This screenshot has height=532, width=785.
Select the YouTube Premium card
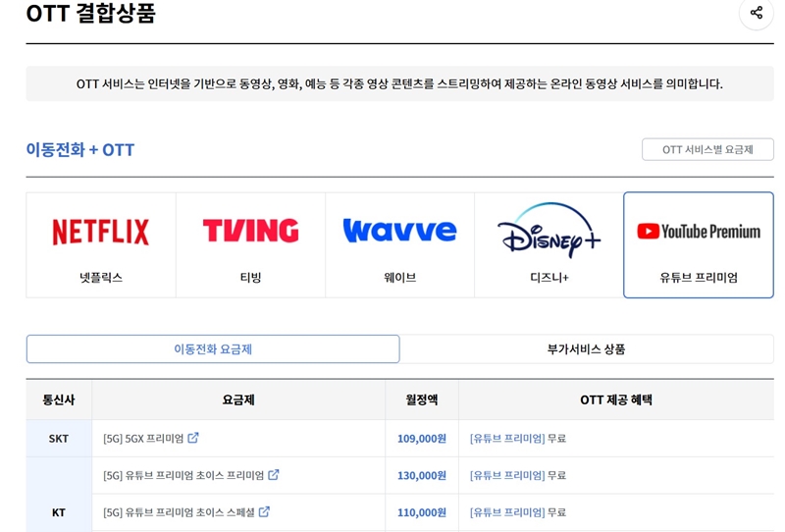tap(699, 245)
